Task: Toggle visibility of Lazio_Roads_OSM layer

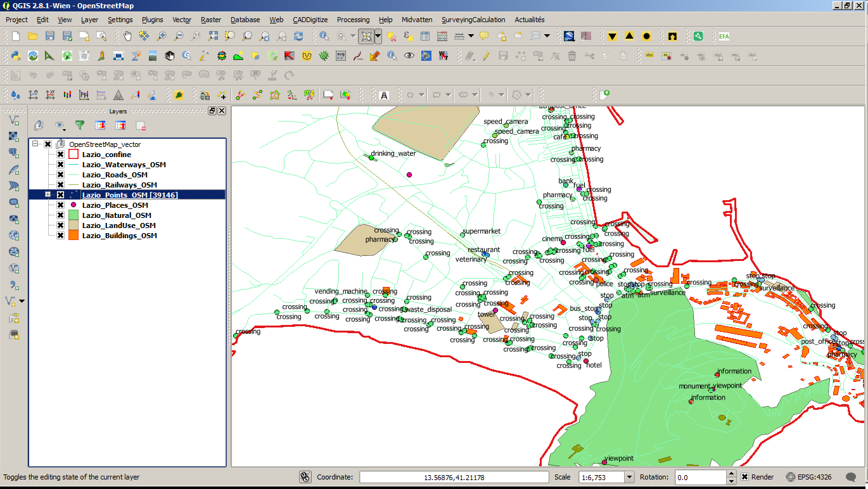Action: point(60,175)
